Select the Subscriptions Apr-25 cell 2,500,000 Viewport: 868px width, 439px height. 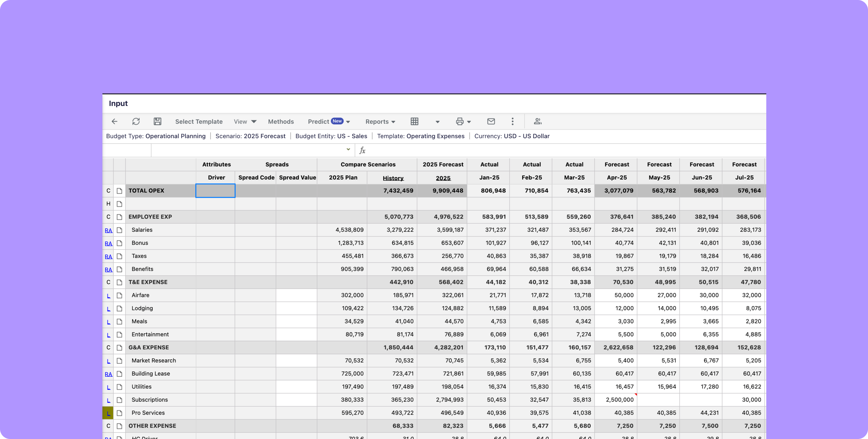(x=616, y=400)
